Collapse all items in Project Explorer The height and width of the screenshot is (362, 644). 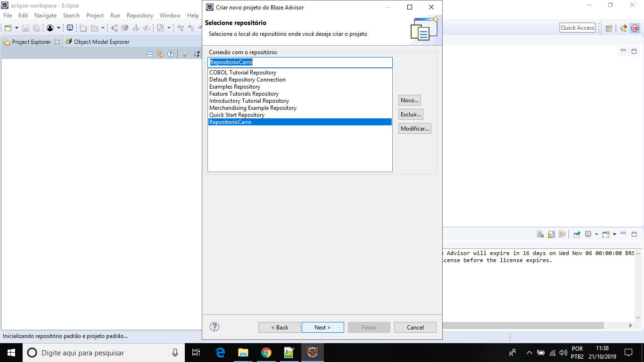tap(149, 54)
